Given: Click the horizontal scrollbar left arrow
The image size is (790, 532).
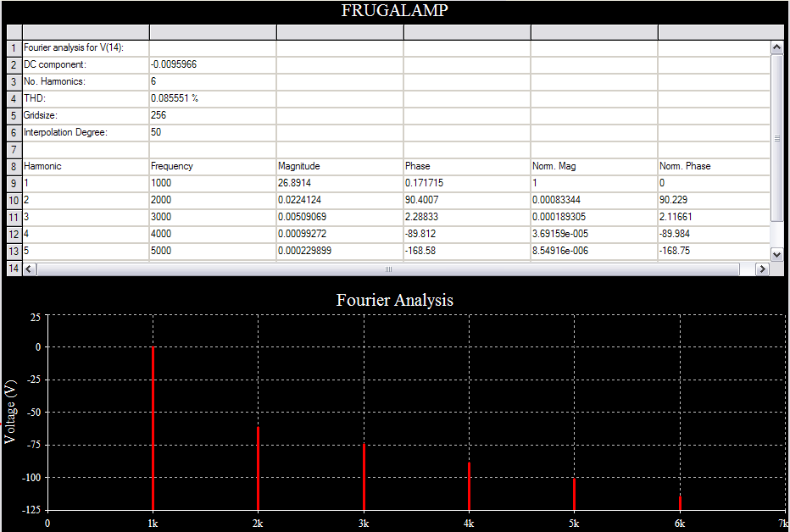Looking at the screenshot, I should click(x=29, y=269).
